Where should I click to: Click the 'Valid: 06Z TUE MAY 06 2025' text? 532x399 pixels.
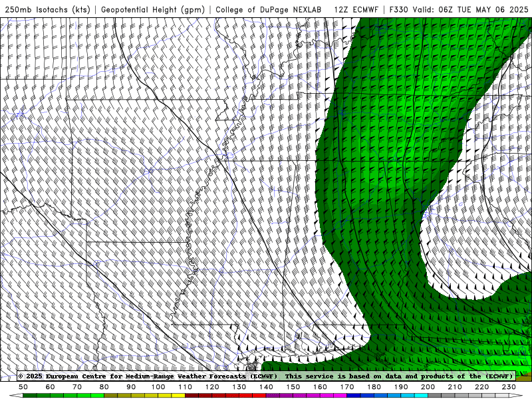[470, 9]
